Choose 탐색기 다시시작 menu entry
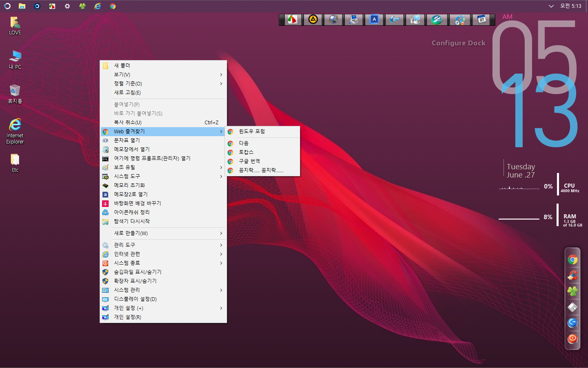This screenshot has width=588, height=368. (x=163, y=221)
